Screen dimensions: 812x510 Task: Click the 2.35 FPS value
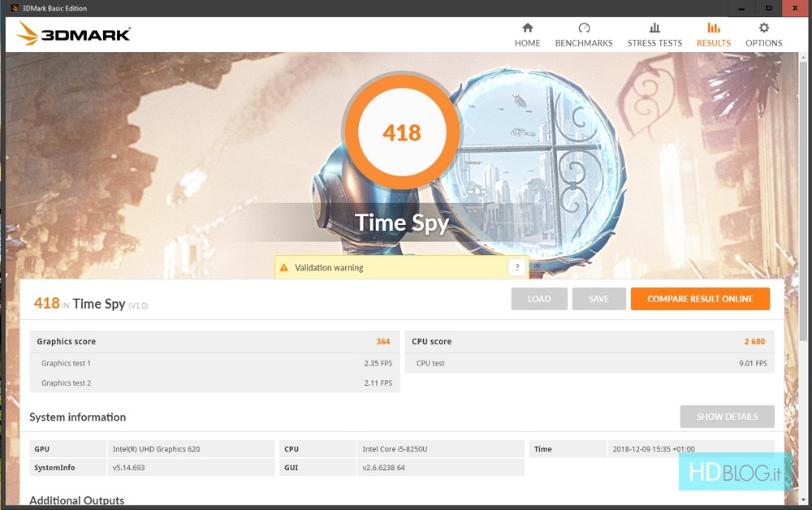[x=378, y=364]
